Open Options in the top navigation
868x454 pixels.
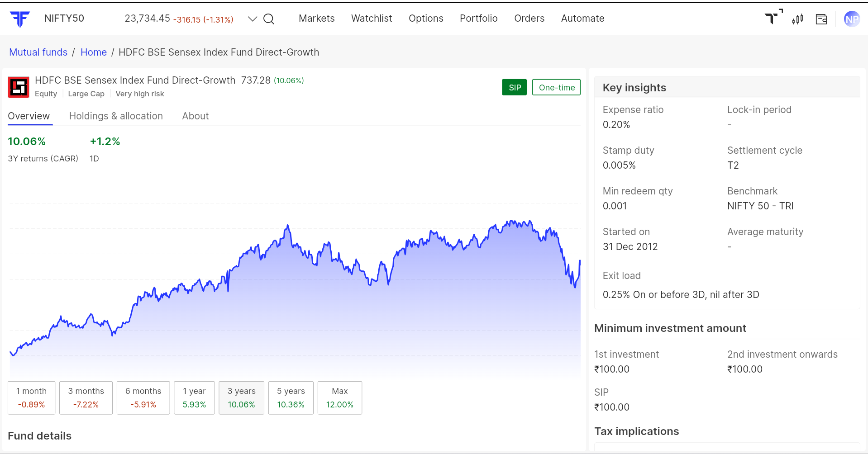(426, 19)
